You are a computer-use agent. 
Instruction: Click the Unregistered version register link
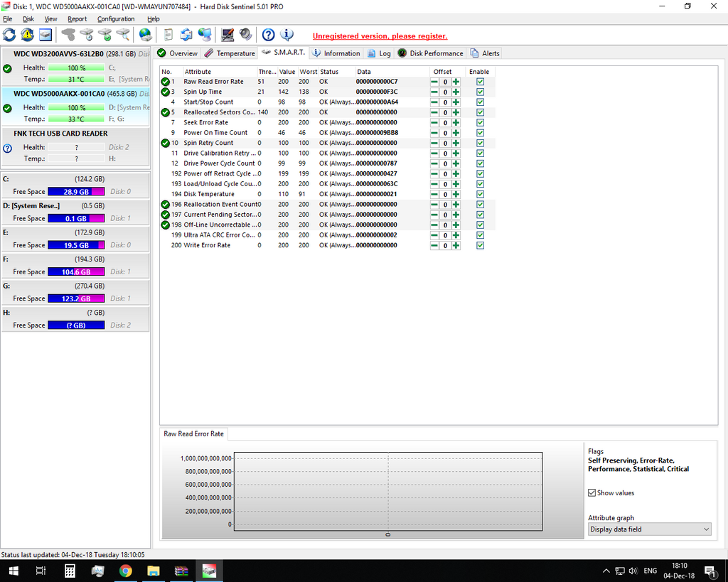[380, 36]
